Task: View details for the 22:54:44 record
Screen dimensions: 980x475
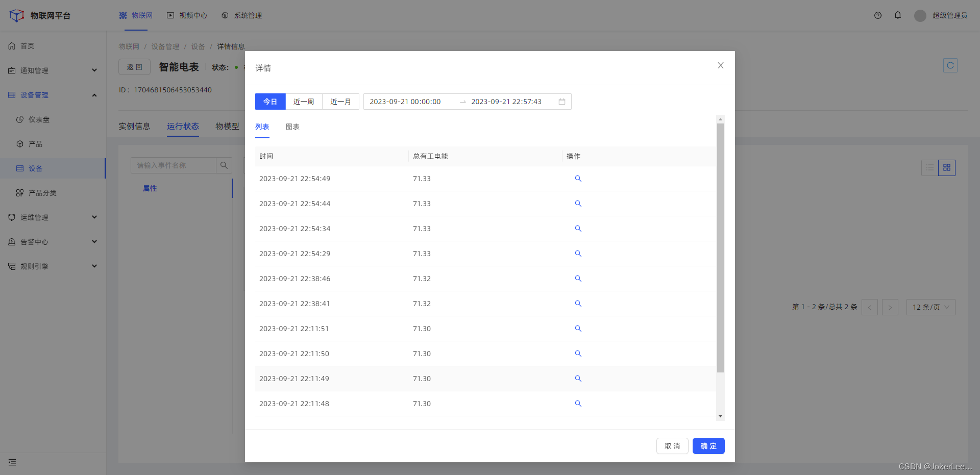Action: [x=578, y=204]
